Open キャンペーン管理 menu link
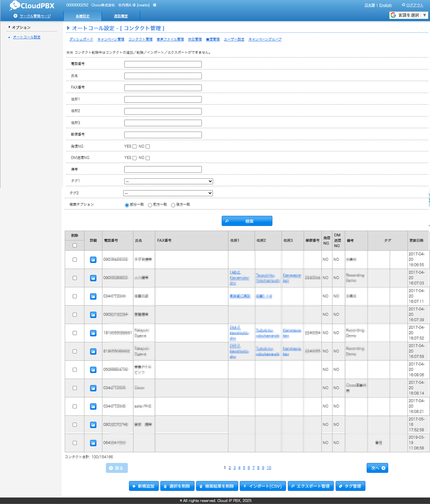The height and width of the screenshot is (504, 430). coord(111,39)
